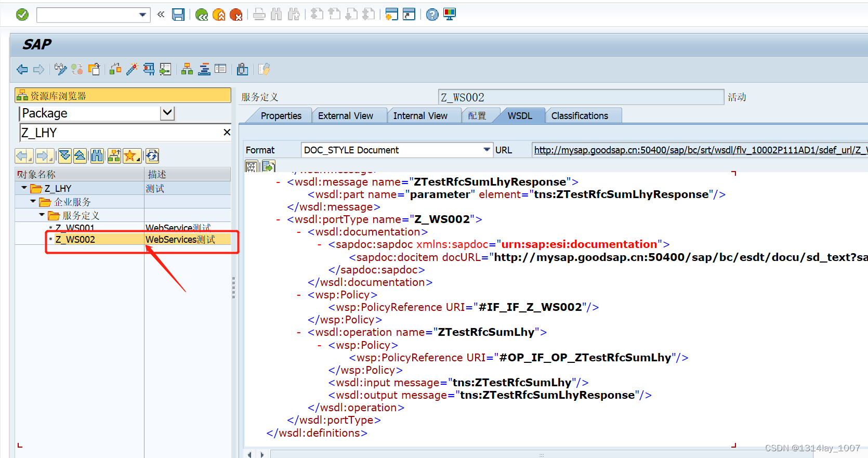Click the First Page icon

pyautogui.click(x=317, y=15)
